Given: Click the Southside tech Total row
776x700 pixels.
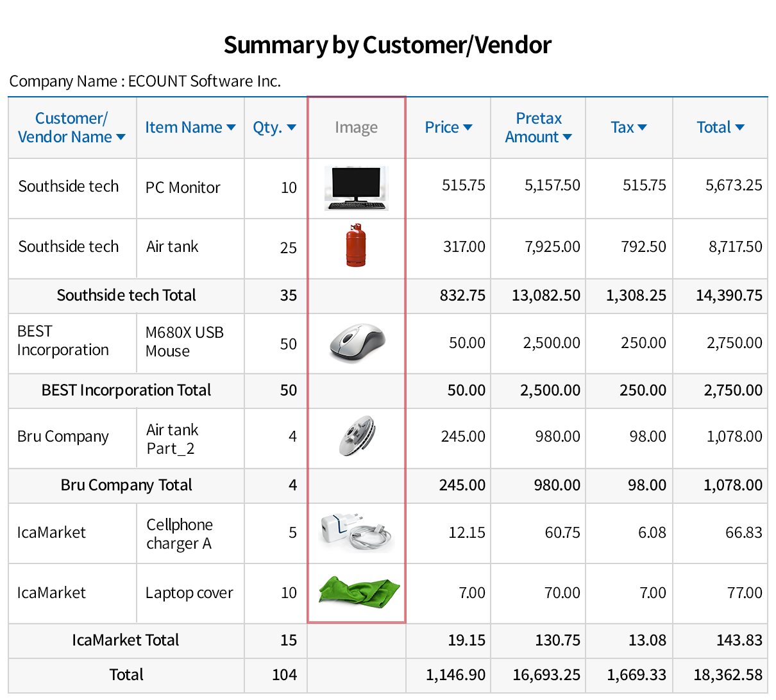Looking at the screenshot, I should (x=126, y=296).
